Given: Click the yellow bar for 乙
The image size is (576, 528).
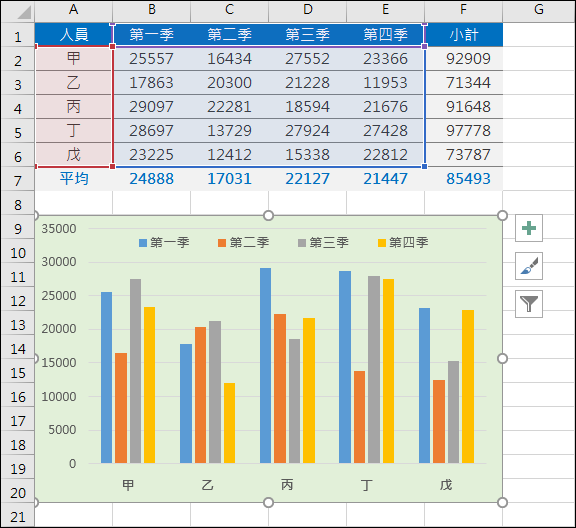Looking at the screenshot, I should (230, 423).
